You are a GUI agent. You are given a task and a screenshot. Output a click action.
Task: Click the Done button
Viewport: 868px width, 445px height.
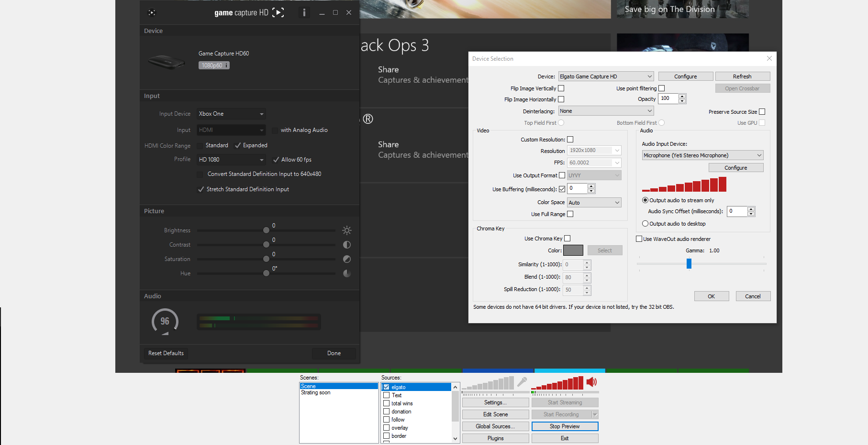pos(334,353)
